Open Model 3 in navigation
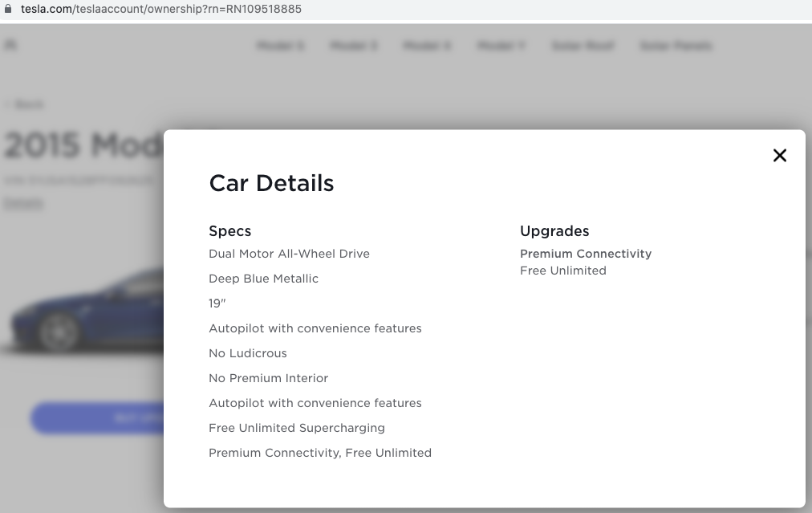This screenshot has height=513, width=812. point(353,46)
